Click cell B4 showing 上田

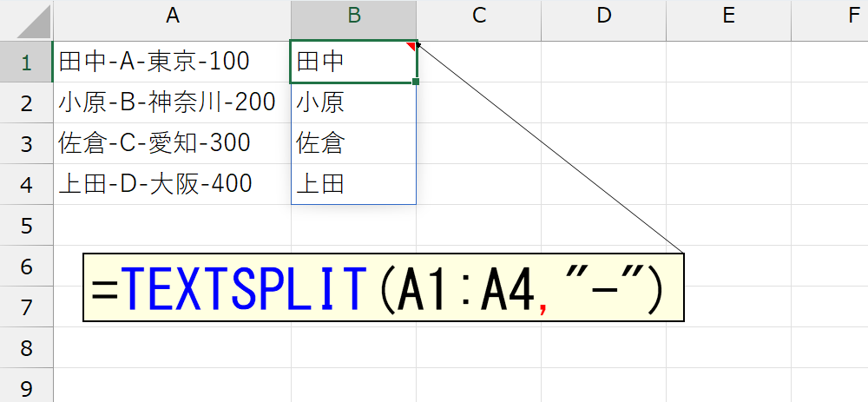(354, 184)
